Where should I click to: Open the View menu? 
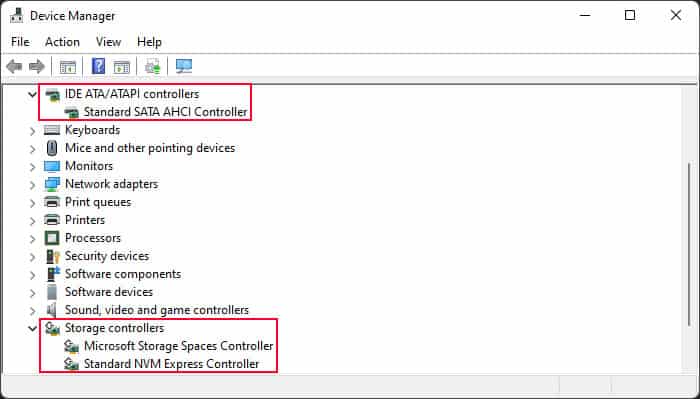tap(108, 42)
